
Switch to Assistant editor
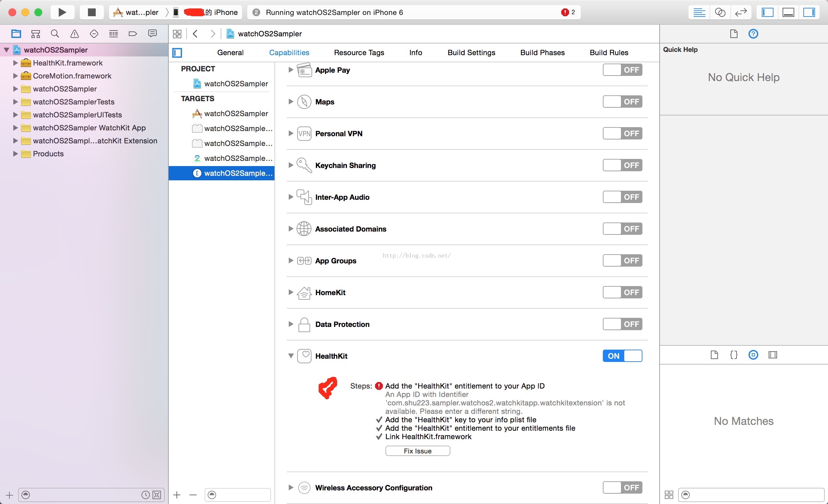[720, 12]
